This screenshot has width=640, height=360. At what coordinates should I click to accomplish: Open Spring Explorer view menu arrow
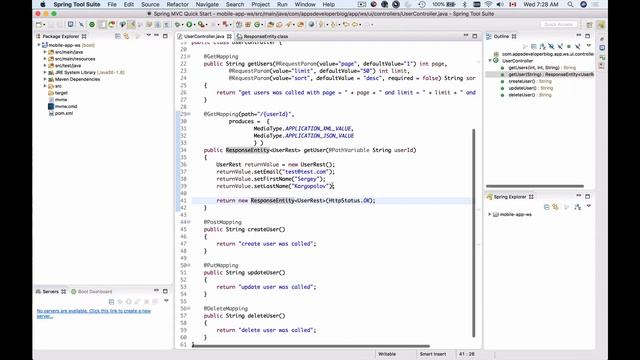click(589, 207)
